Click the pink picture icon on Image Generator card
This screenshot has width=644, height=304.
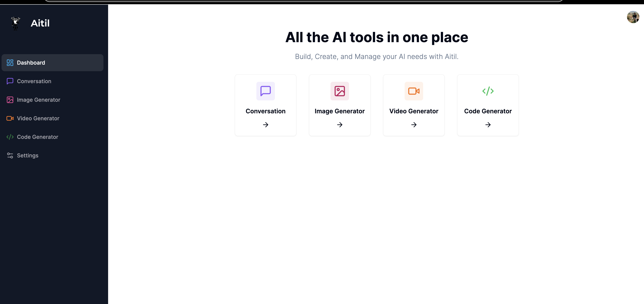point(340,91)
